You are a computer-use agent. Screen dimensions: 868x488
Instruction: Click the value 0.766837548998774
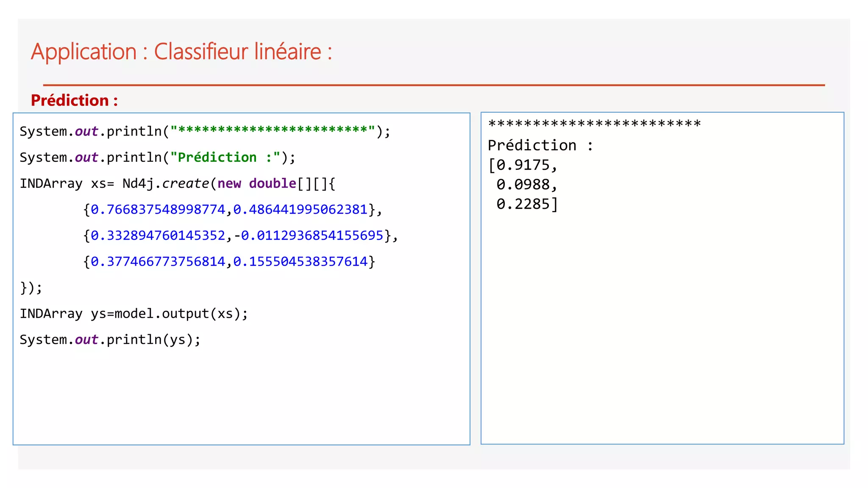pyautogui.click(x=158, y=210)
